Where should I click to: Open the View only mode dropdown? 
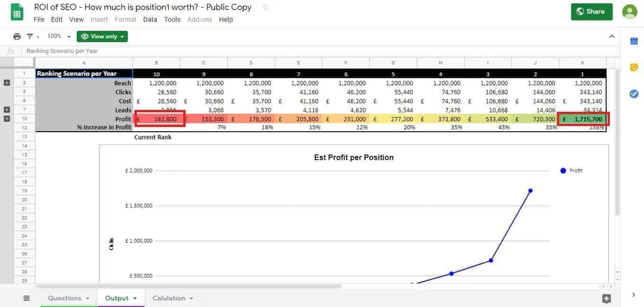(x=102, y=36)
